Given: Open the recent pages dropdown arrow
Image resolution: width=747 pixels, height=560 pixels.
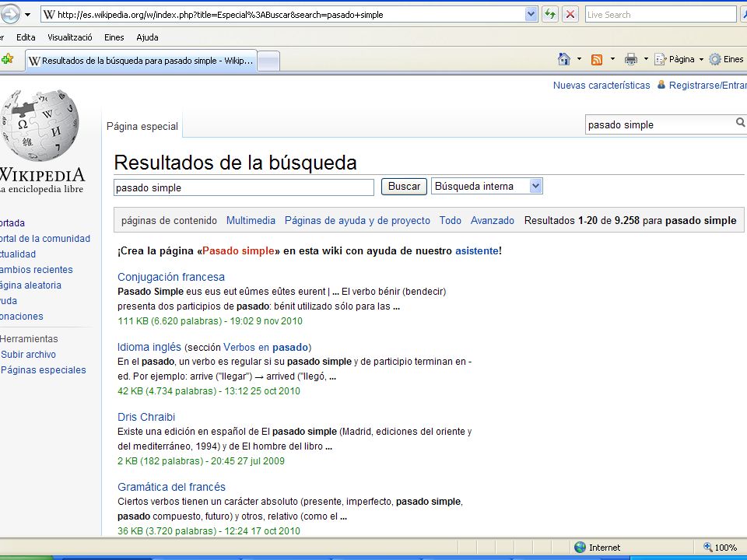Looking at the screenshot, I should tap(28, 15).
